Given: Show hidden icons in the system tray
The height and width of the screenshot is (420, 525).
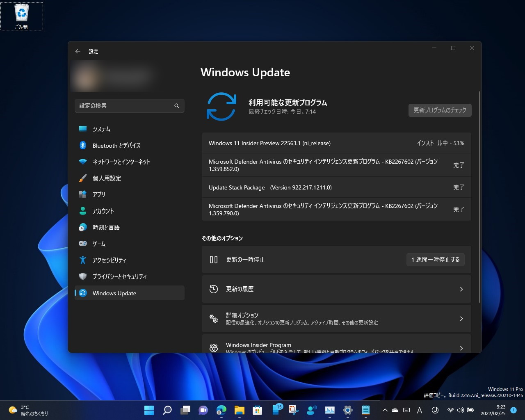Looking at the screenshot, I should click(385, 410).
